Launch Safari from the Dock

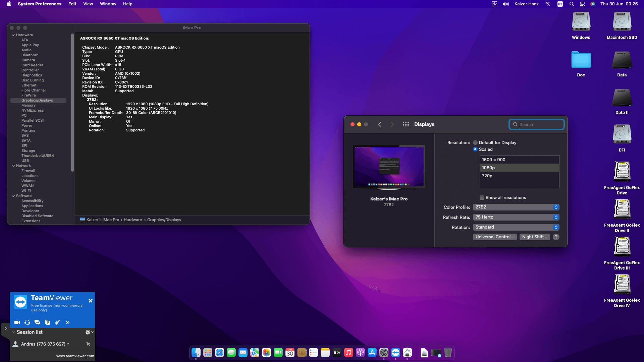(x=220, y=353)
